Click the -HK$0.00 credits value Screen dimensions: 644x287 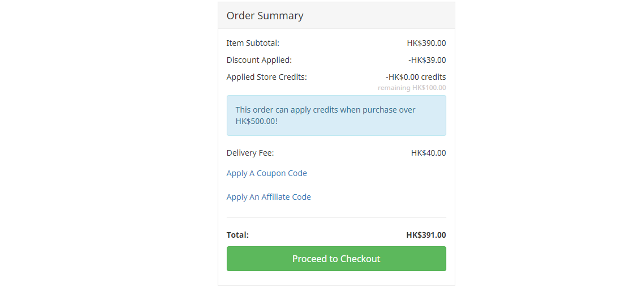tap(416, 77)
